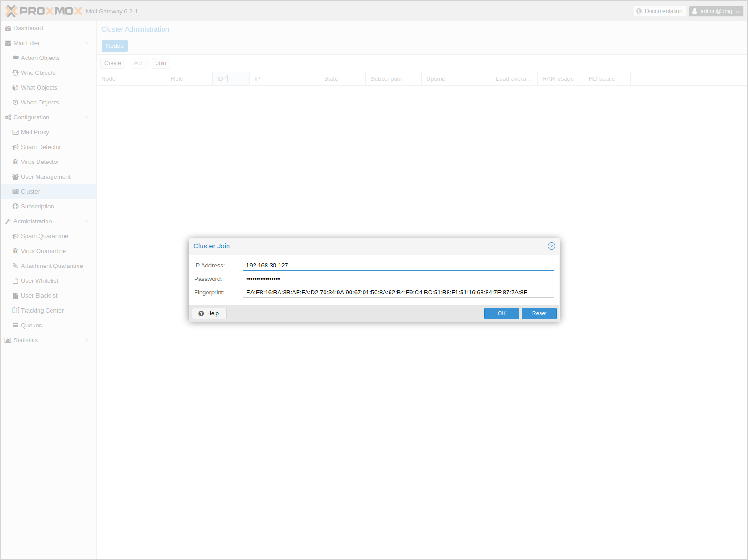Click the Dashboard icon in sidebar
This screenshot has width=748, height=560.
(x=8, y=28)
